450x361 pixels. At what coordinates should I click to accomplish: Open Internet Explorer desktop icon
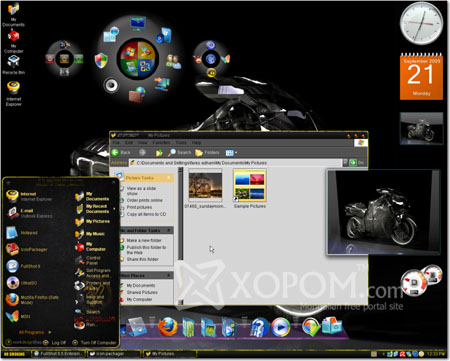(14, 94)
